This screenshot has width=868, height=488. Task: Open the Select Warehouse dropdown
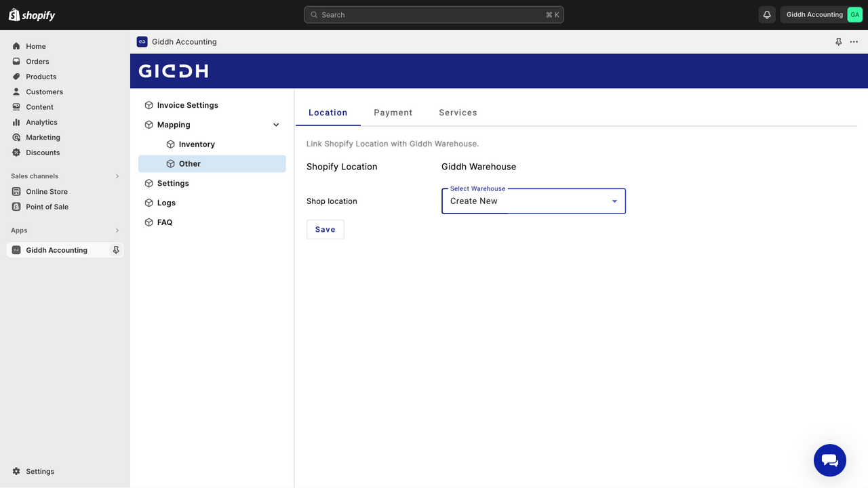pyautogui.click(x=534, y=201)
